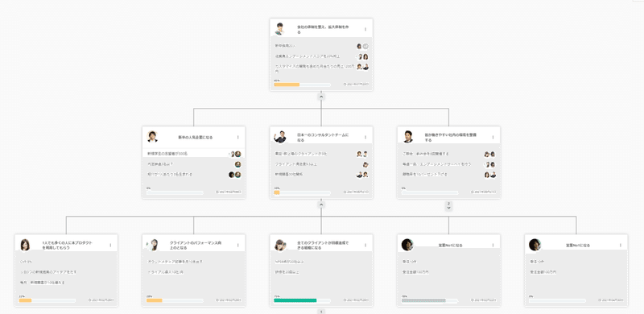Screen dimensions: 644x314
Task: Select key result 新規顧客30社獲得
Action: [290, 174]
